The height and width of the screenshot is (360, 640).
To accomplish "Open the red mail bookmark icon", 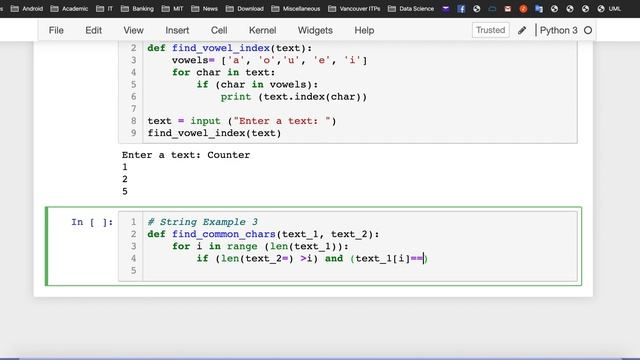I will (x=508, y=9).
